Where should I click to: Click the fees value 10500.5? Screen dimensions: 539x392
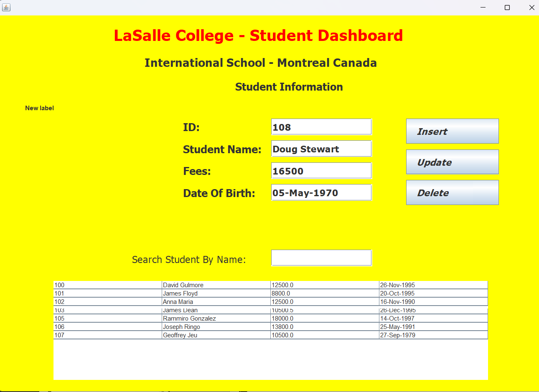pos(325,310)
